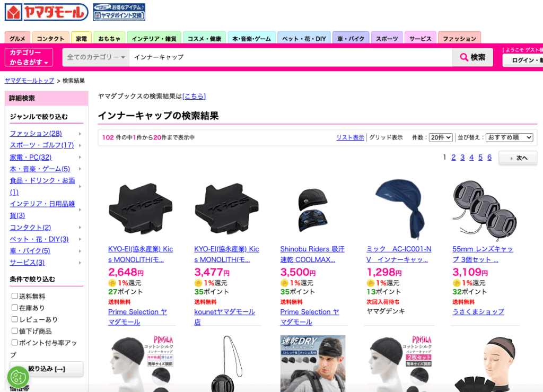Open the 55mm レンズキャップ 3個セット link

click(483, 254)
